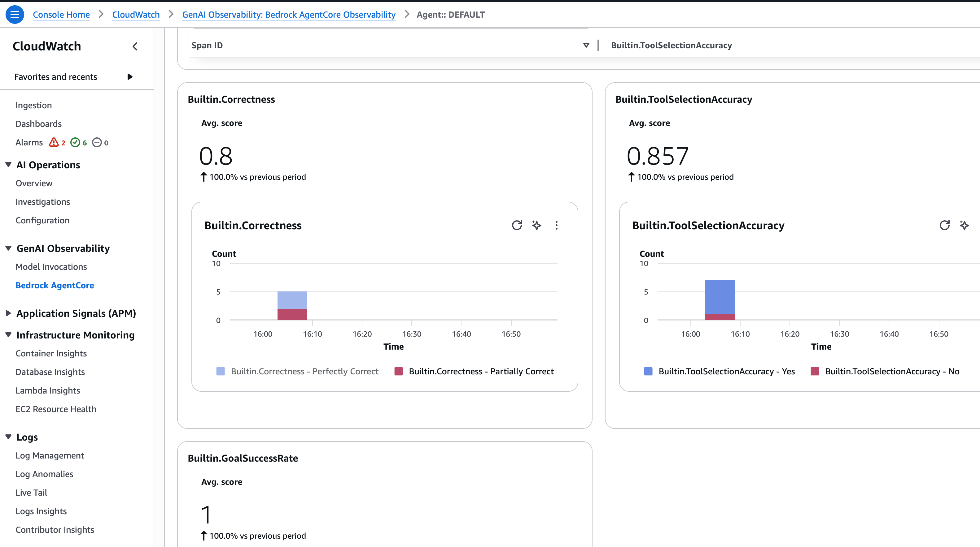Toggle the ToolSelectionAccuracy - No legend swatch
The width and height of the screenshot is (980, 547).
(x=815, y=371)
